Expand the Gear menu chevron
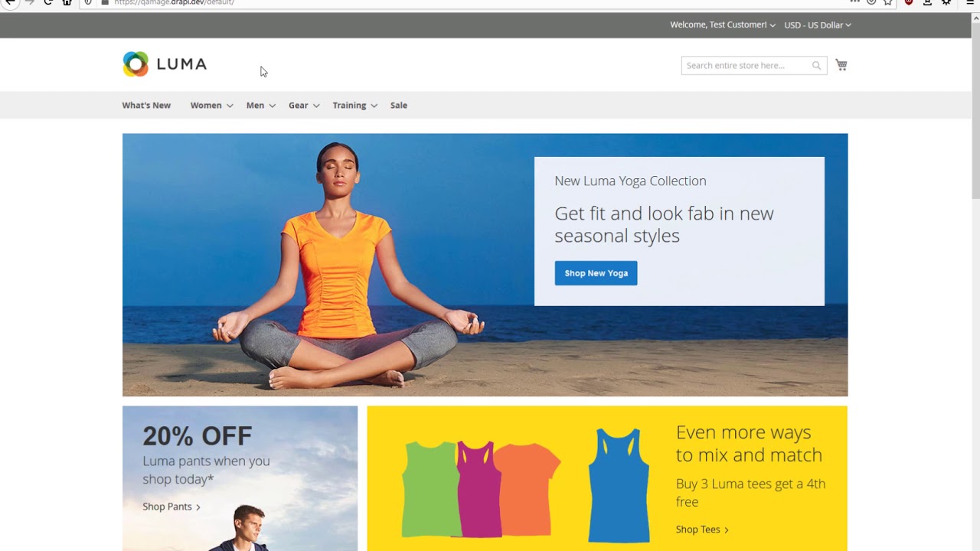Viewport: 980px width, 551px height. click(x=316, y=106)
